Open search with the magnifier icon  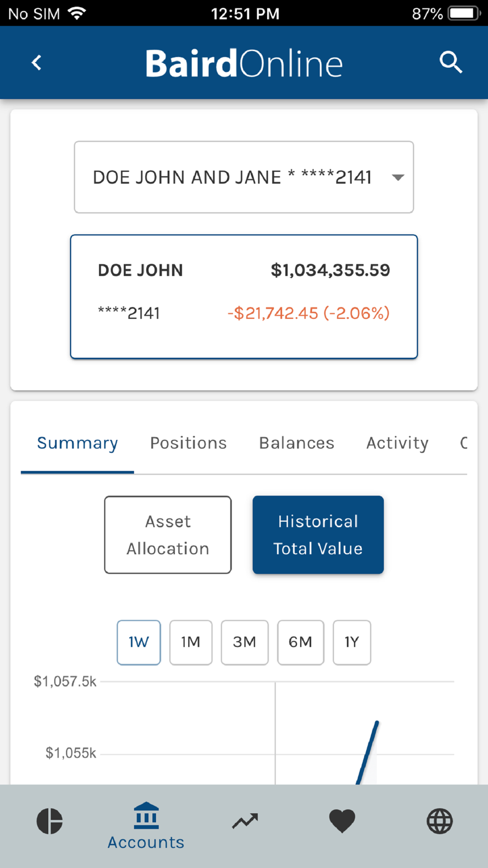pos(450,63)
